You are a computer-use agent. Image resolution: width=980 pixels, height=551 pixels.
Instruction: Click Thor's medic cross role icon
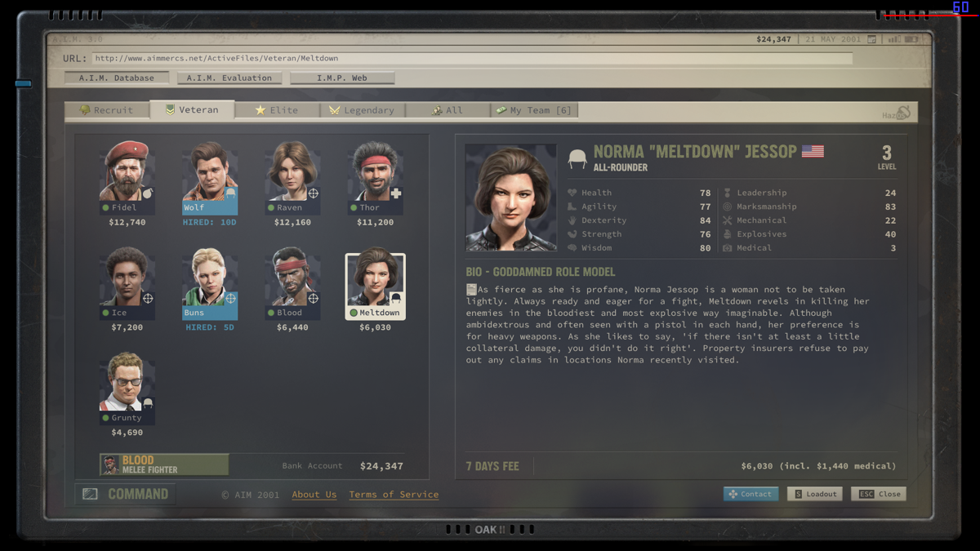(395, 193)
